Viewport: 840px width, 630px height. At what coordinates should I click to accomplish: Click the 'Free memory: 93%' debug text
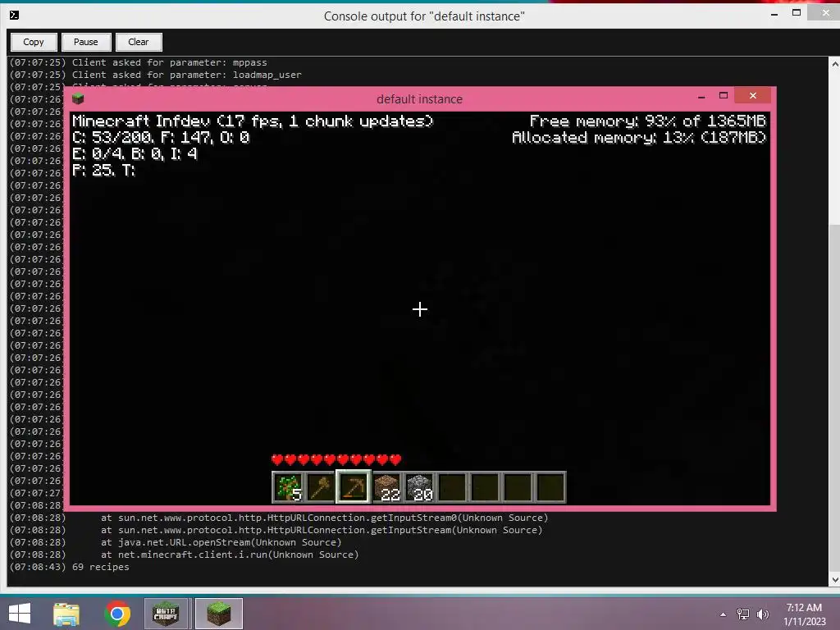pyautogui.click(x=648, y=121)
